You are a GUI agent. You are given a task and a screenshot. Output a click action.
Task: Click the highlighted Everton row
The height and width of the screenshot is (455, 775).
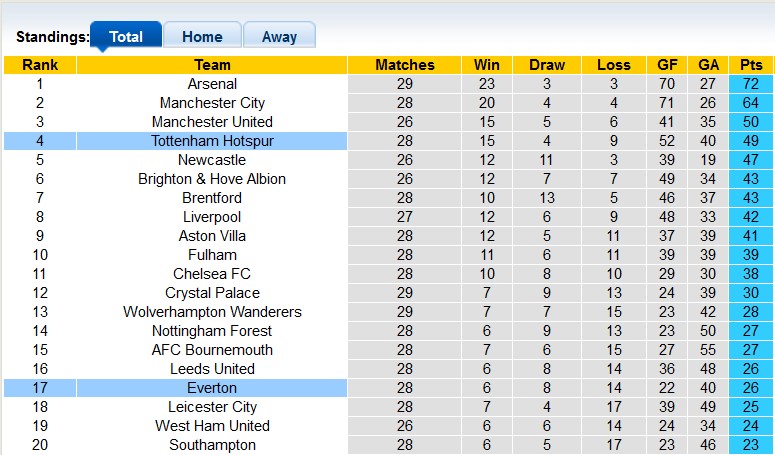(212, 388)
